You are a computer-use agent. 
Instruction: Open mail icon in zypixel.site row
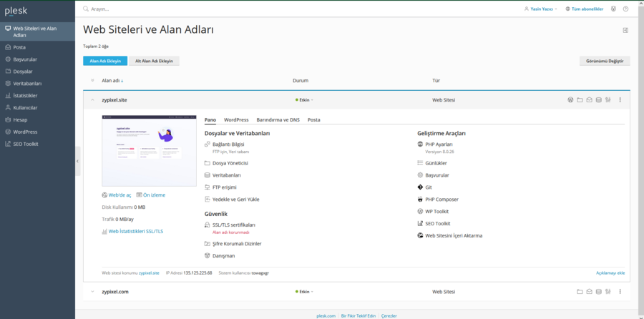pos(589,99)
